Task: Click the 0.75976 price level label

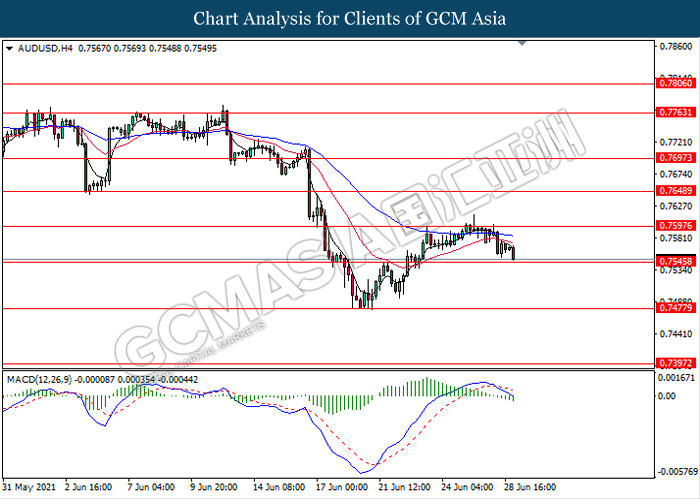Action: tap(676, 225)
